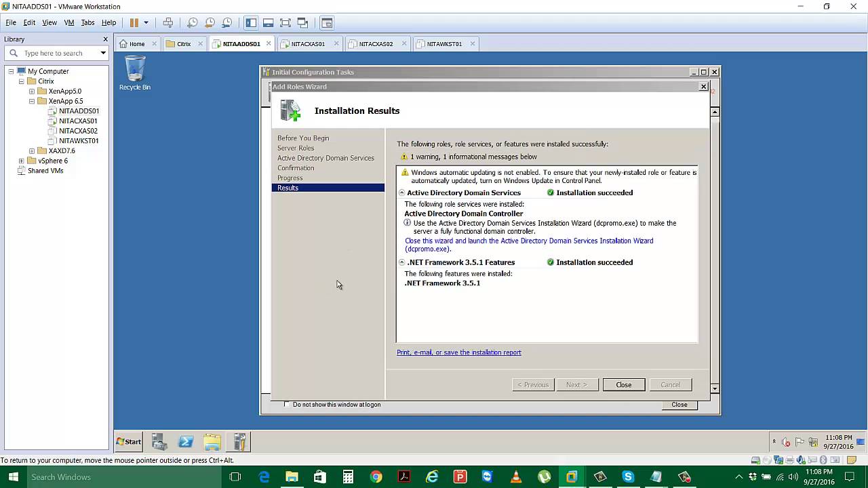Viewport: 868px width, 488px height.
Task: Click the Pause virtual machine toolbar icon
Action: point(134,22)
